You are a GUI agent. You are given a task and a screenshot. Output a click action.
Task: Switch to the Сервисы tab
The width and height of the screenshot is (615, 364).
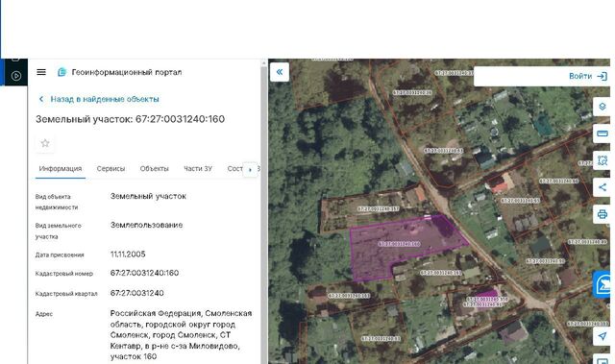click(111, 168)
